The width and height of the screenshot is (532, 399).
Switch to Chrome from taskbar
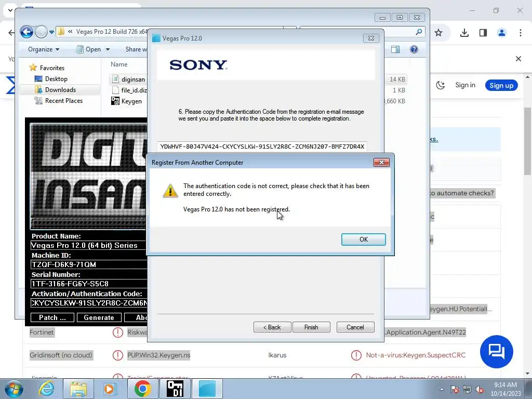coord(142,389)
